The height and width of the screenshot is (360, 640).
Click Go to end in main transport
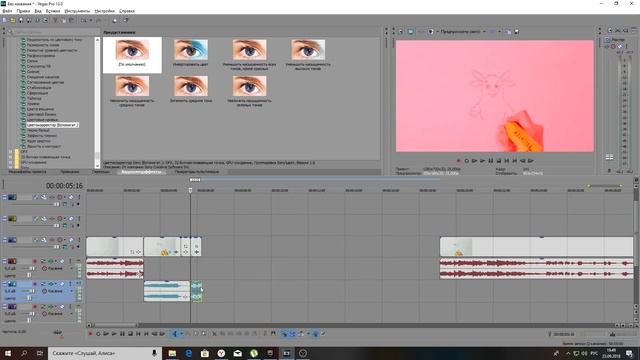click(146, 334)
